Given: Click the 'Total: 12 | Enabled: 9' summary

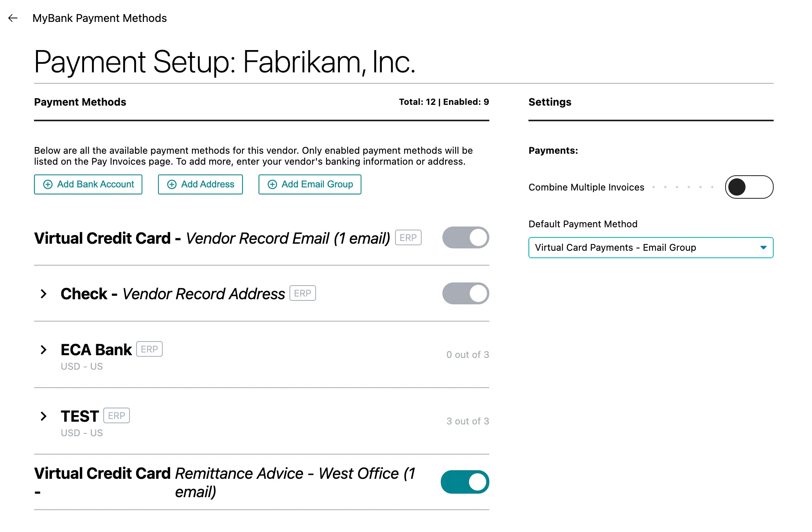Looking at the screenshot, I should click(x=444, y=102).
